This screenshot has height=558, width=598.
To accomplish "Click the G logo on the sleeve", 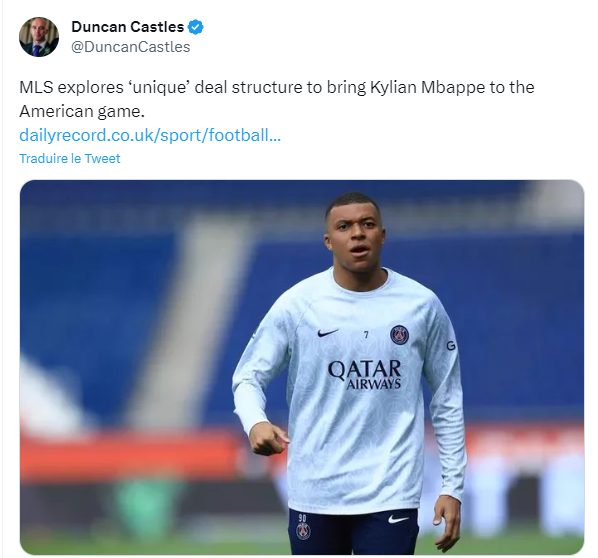I will tap(451, 346).
